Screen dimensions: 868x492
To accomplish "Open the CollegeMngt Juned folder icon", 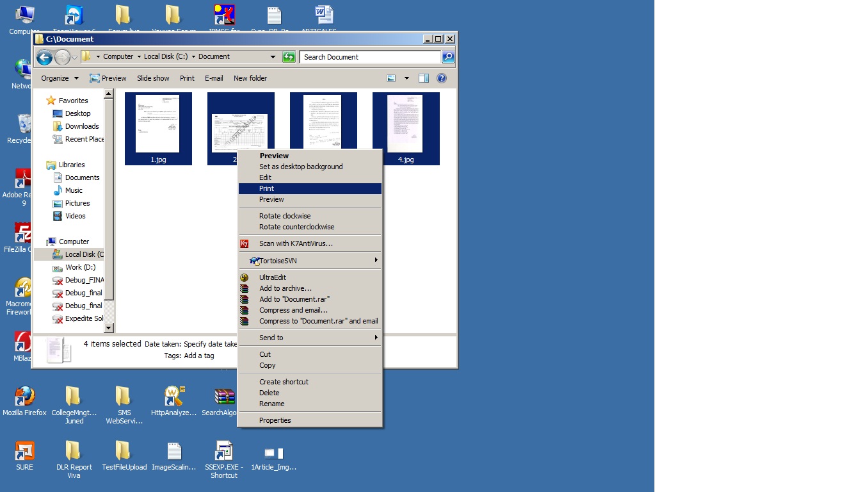I will 74,406.
